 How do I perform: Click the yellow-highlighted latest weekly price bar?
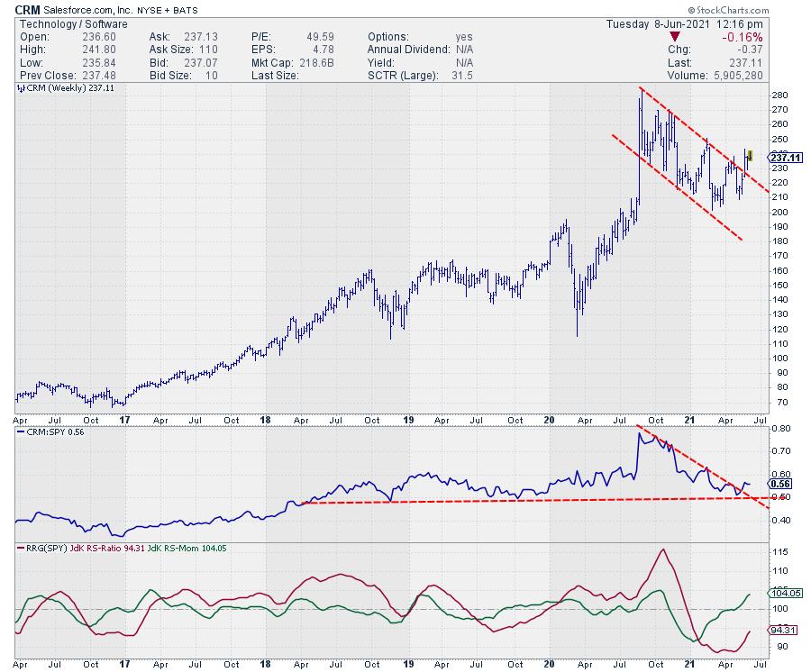[751, 155]
